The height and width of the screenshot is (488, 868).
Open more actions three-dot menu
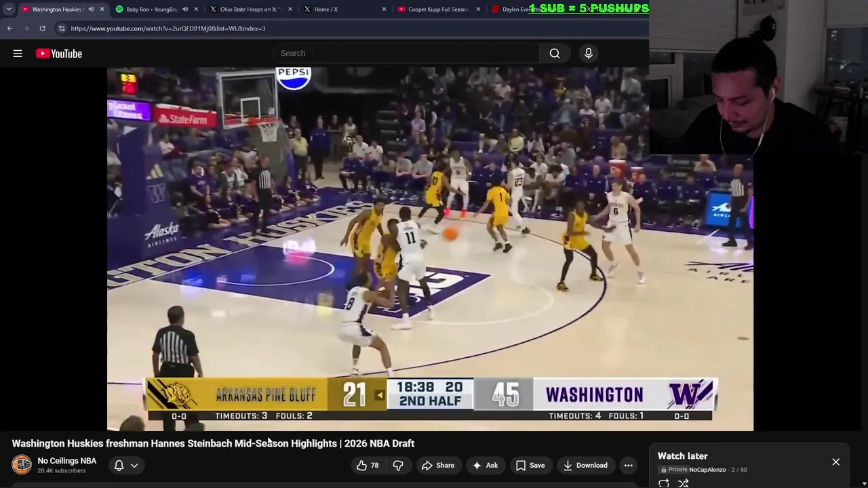pyautogui.click(x=629, y=465)
